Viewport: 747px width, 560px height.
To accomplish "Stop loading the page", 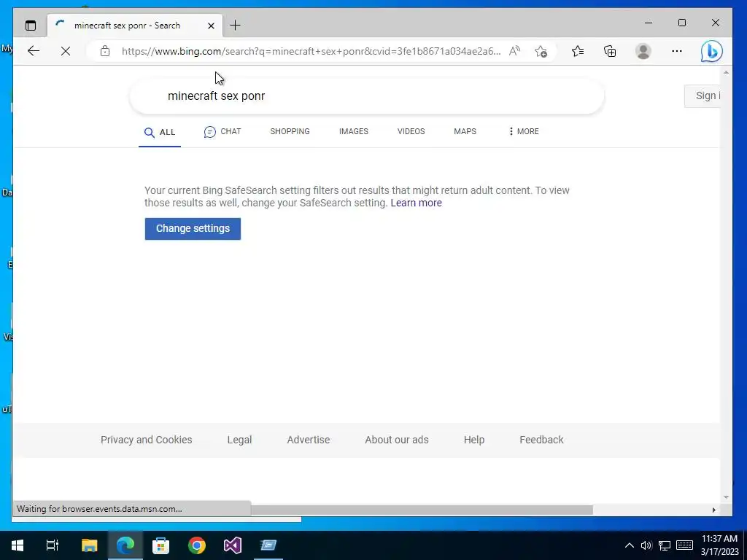I will coord(66,51).
